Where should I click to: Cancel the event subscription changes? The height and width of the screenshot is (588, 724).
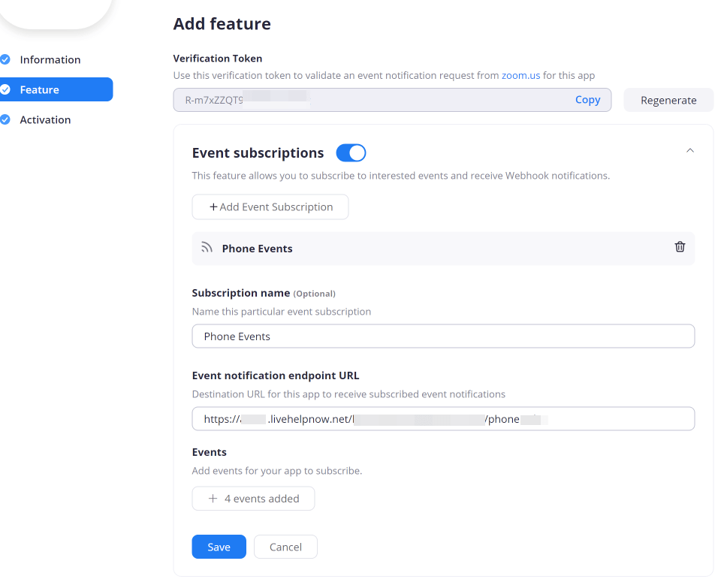pyautogui.click(x=285, y=547)
